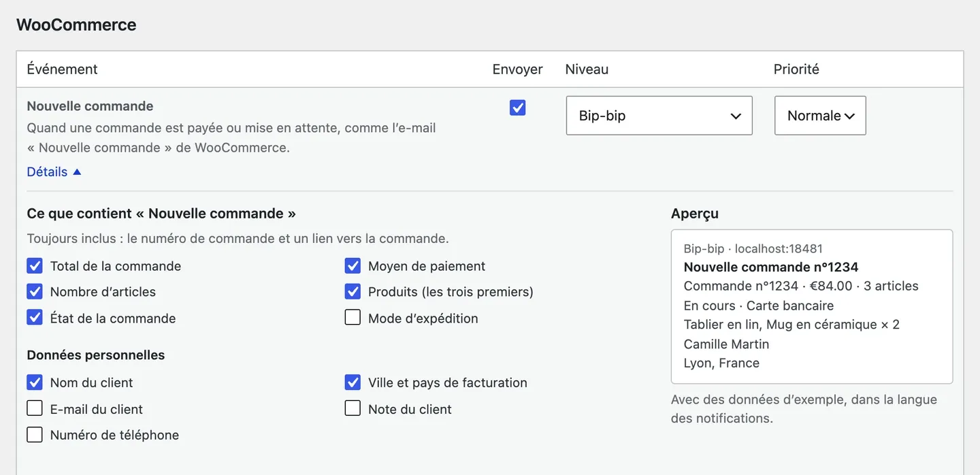
Task: Click the Toujours inclus note text
Action: (238, 239)
